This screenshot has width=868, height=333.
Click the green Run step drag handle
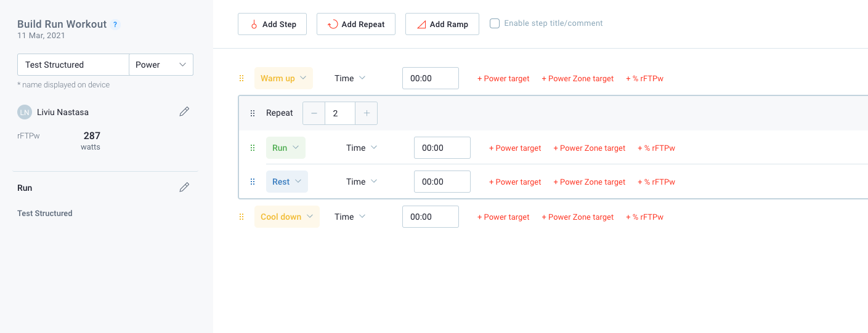coord(252,148)
